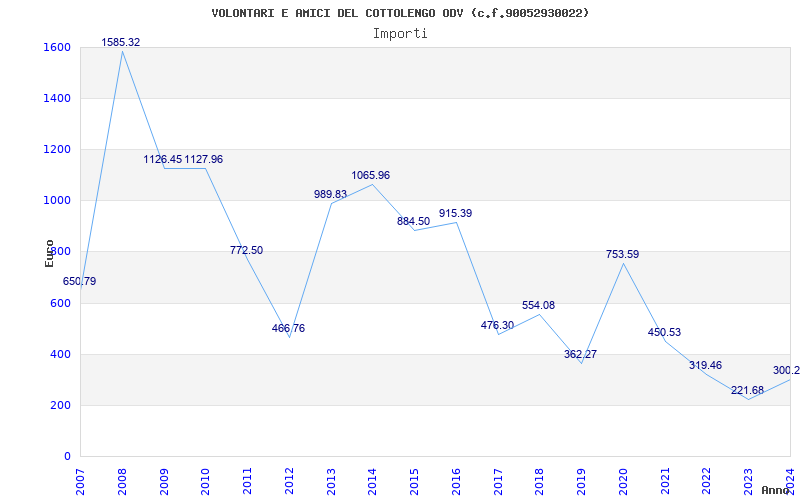
Task: Click the 2022 x-axis year label
Action: (707, 481)
